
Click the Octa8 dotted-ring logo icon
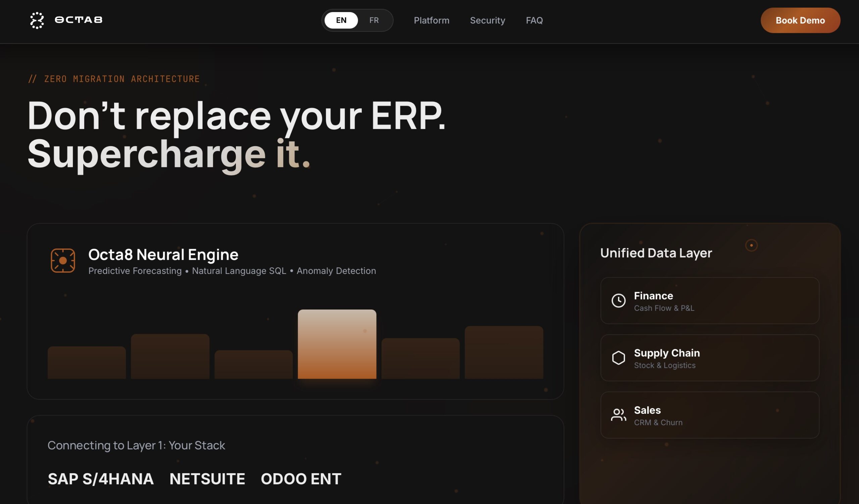pyautogui.click(x=37, y=20)
